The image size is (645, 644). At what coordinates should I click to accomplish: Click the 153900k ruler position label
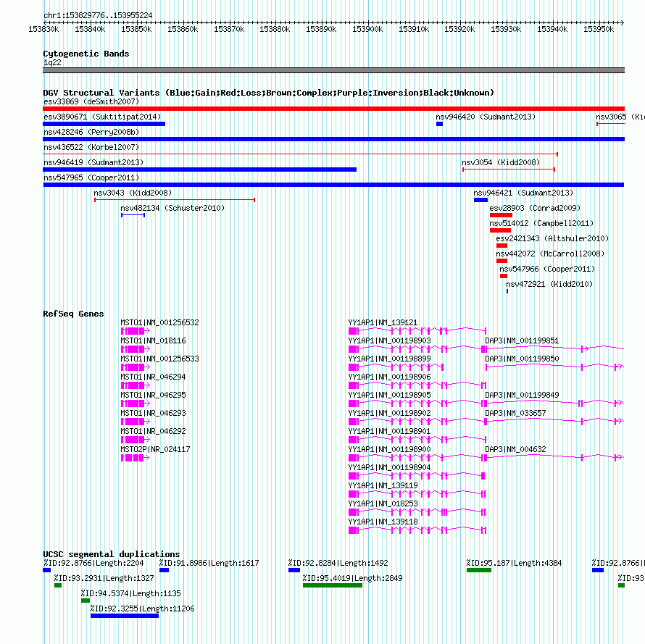click(367, 30)
